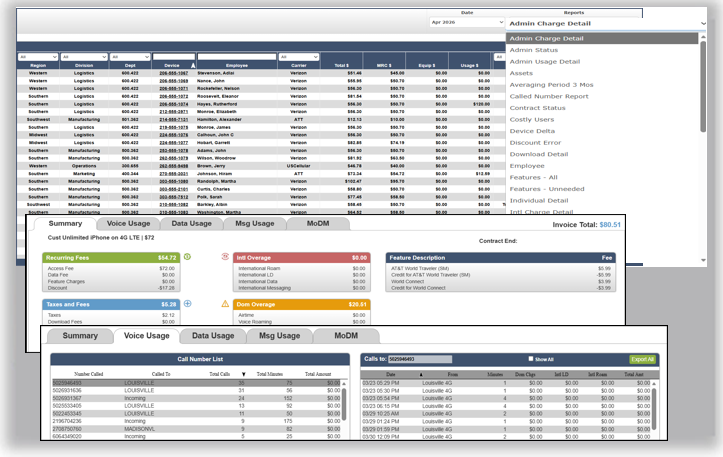Choose the Called Number Report option

(549, 96)
